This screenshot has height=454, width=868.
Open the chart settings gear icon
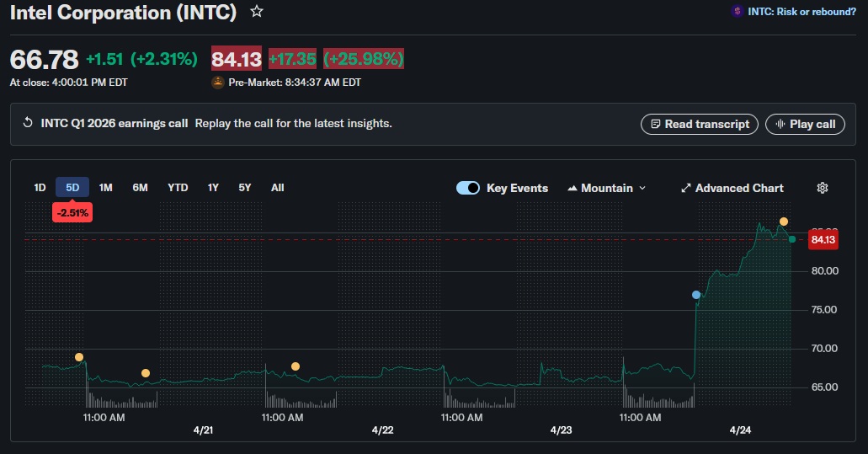click(823, 188)
